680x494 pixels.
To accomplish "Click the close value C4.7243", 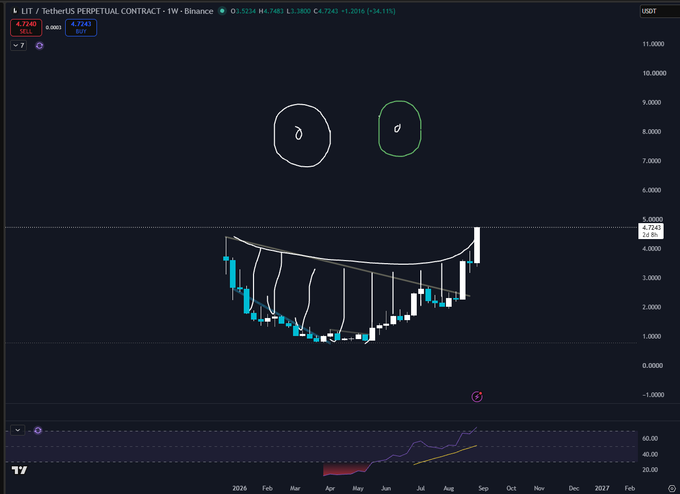I will 326,11.
